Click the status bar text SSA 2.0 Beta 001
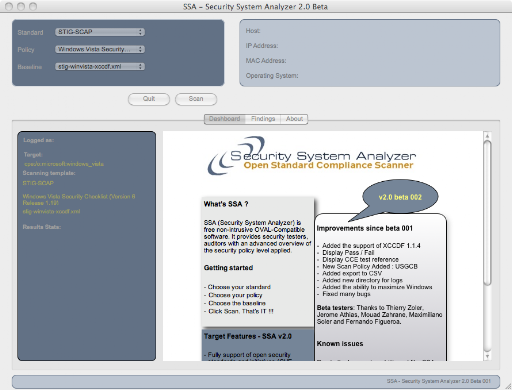The image size is (512, 390). (x=439, y=381)
